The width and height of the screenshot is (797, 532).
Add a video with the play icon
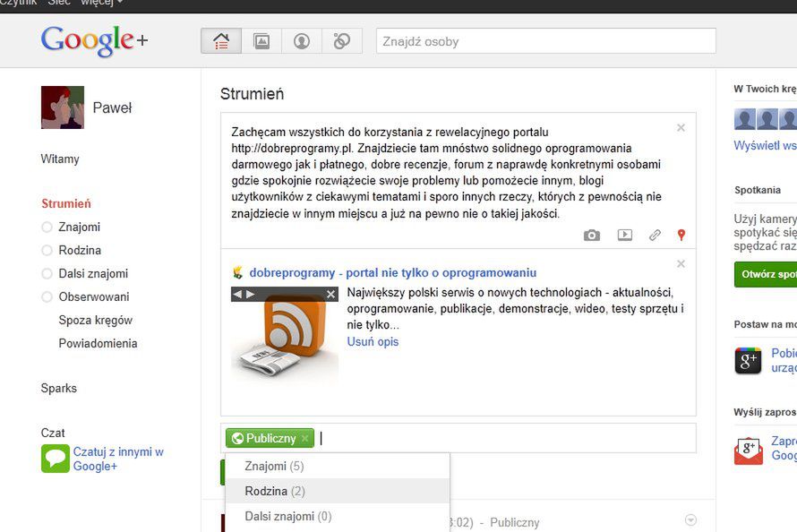(x=625, y=235)
